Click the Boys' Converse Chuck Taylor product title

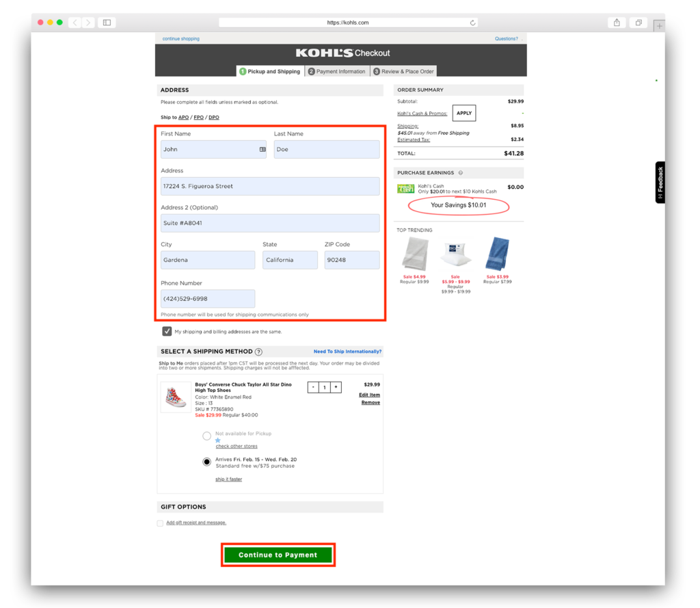pos(243,387)
